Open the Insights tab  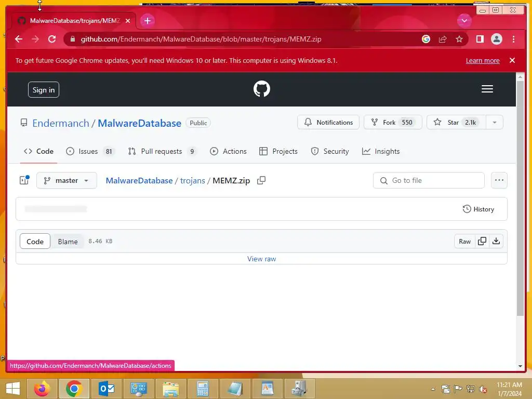pyautogui.click(x=381, y=151)
